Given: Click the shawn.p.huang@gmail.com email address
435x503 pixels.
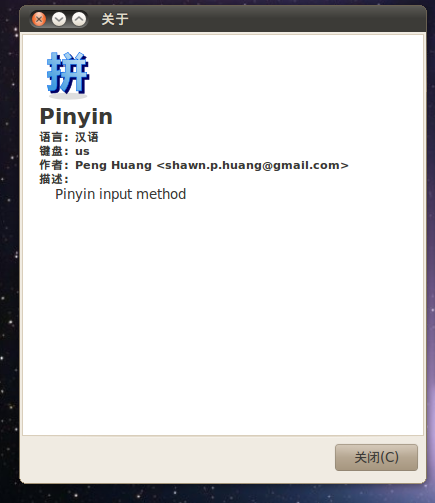Looking at the screenshot, I should point(252,165).
